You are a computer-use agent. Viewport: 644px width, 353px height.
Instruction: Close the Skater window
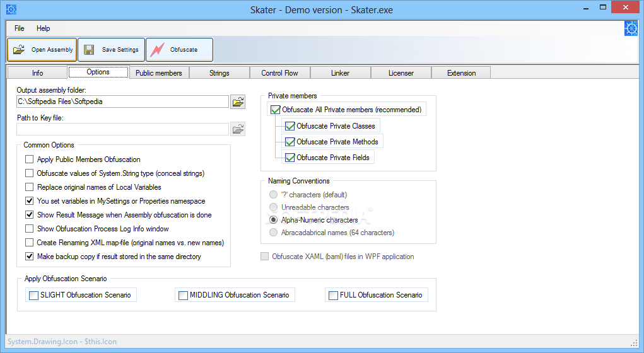[x=626, y=8]
